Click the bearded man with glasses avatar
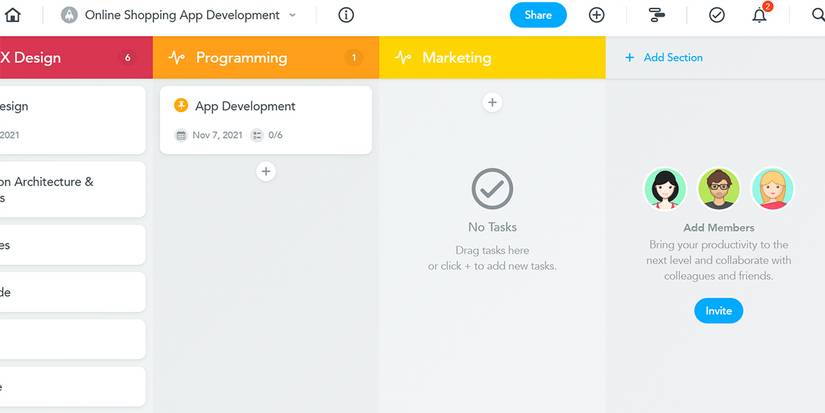The width and height of the screenshot is (825, 413). (x=719, y=189)
